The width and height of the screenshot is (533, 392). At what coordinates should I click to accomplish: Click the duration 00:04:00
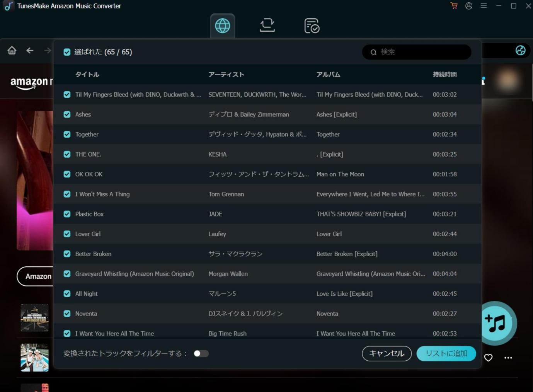pyautogui.click(x=444, y=254)
